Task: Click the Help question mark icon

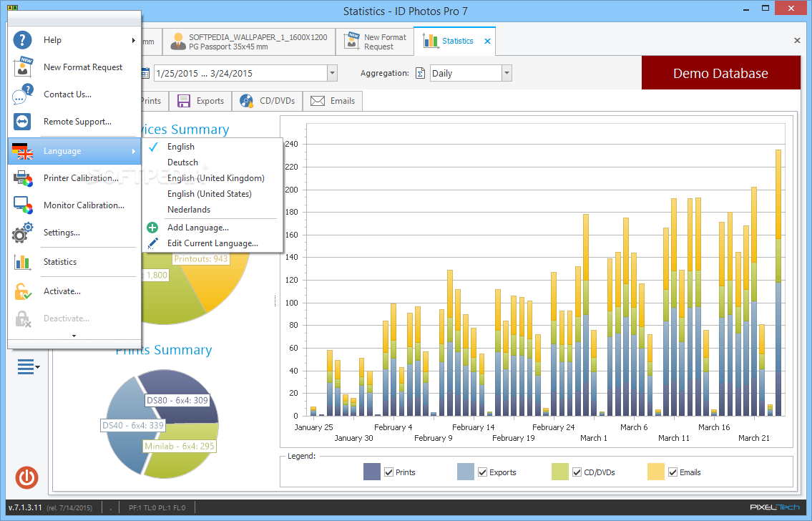Action: click(x=22, y=40)
